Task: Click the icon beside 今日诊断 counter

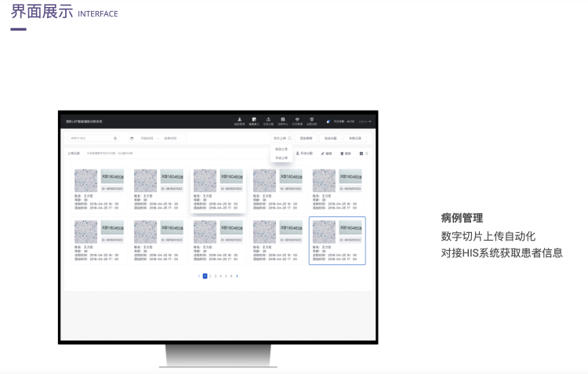Action: [328, 122]
